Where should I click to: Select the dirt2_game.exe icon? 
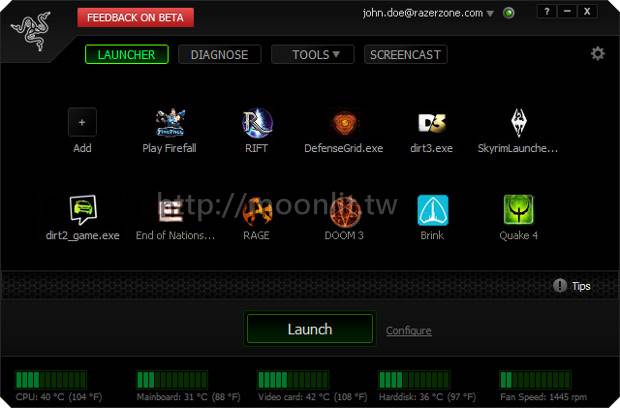(x=82, y=210)
